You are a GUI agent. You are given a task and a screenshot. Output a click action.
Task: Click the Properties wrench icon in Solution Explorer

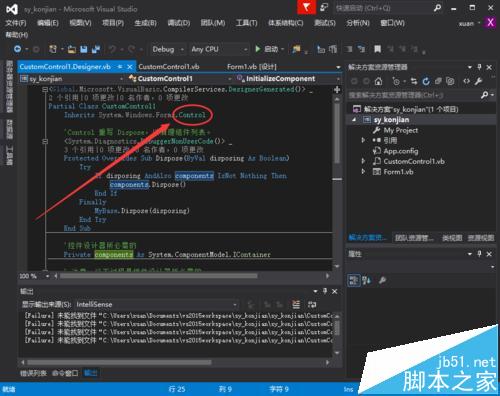(x=478, y=81)
